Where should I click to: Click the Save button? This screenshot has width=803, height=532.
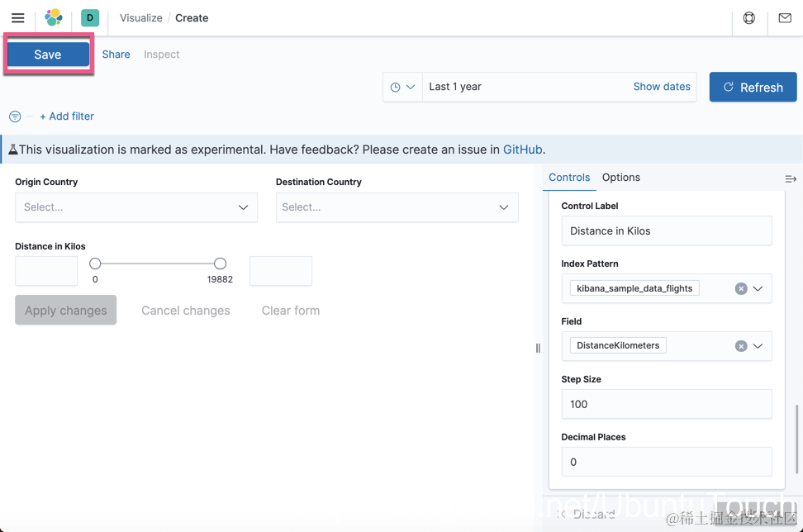[x=48, y=55]
